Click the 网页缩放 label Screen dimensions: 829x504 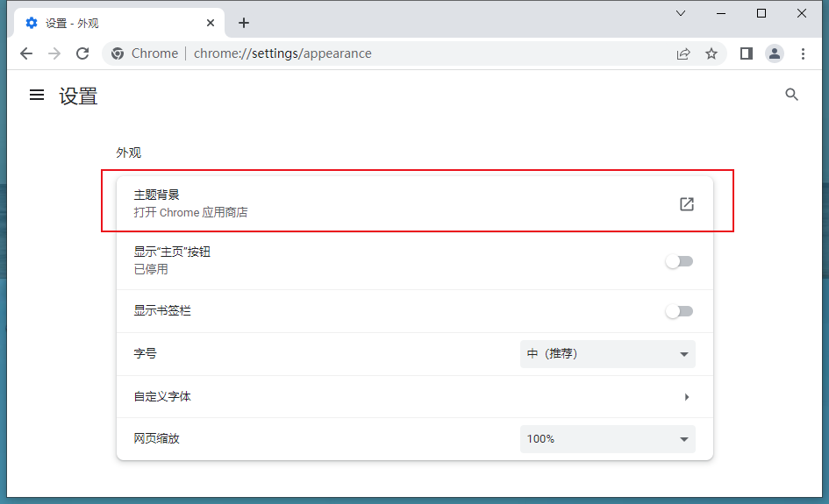point(156,438)
